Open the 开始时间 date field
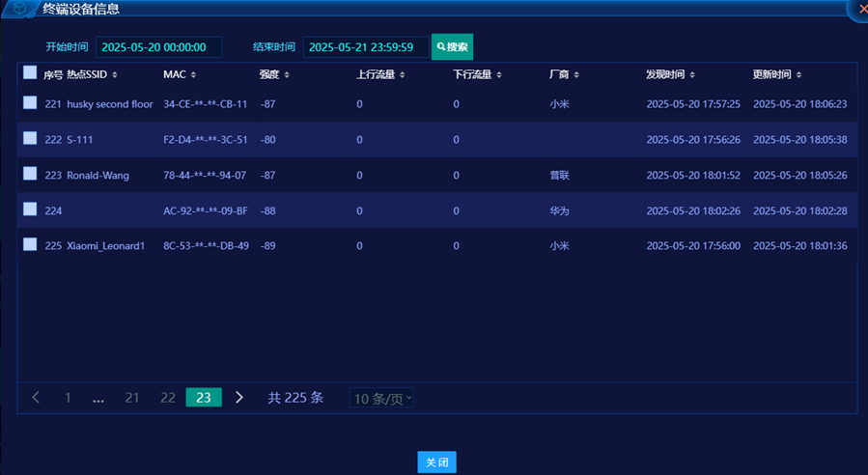This screenshot has height=475, width=868. pyautogui.click(x=159, y=47)
